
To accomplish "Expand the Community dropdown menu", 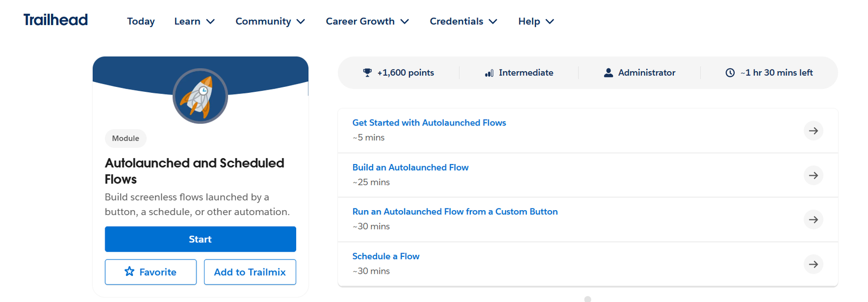I will point(270,21).
